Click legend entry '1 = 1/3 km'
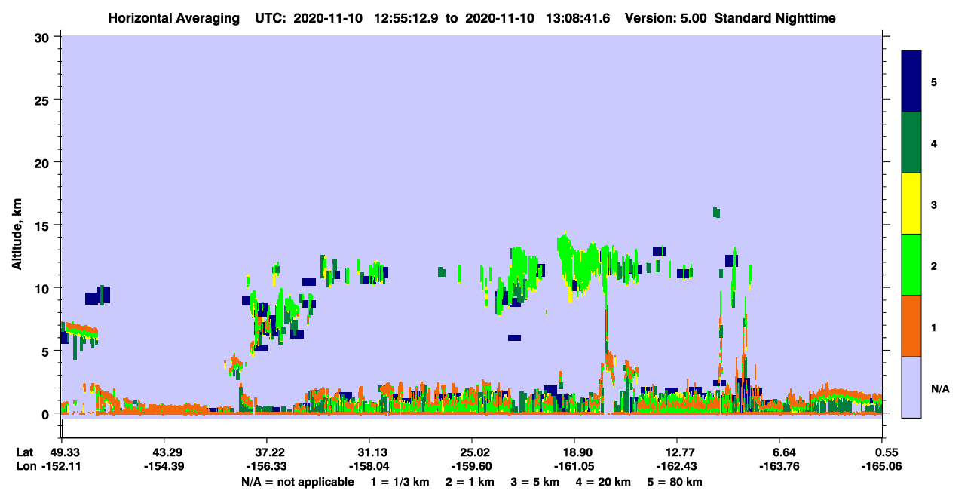Screen dimensions: 980x503 tap(400, 482)
